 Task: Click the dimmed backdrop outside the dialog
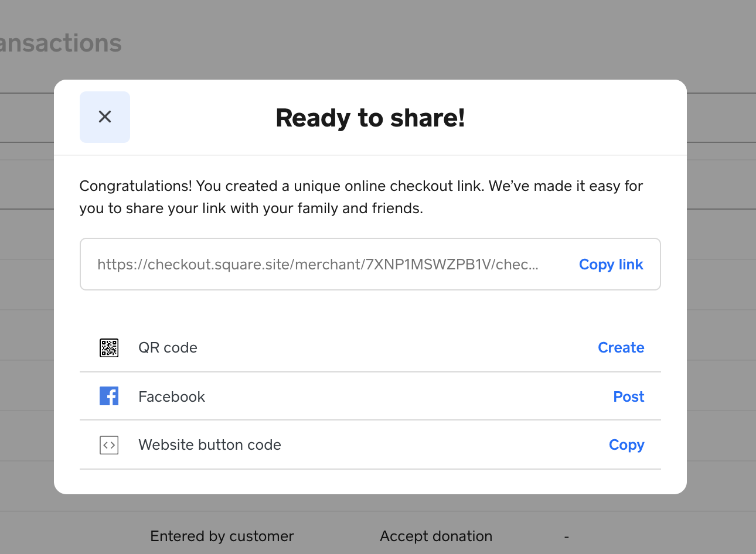point(721,293)
